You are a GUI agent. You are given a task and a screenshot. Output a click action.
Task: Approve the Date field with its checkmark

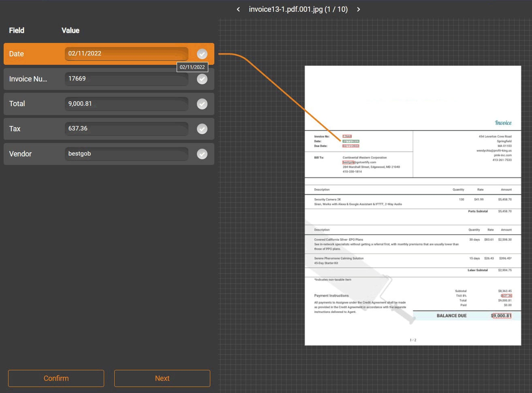pos(202,54)
